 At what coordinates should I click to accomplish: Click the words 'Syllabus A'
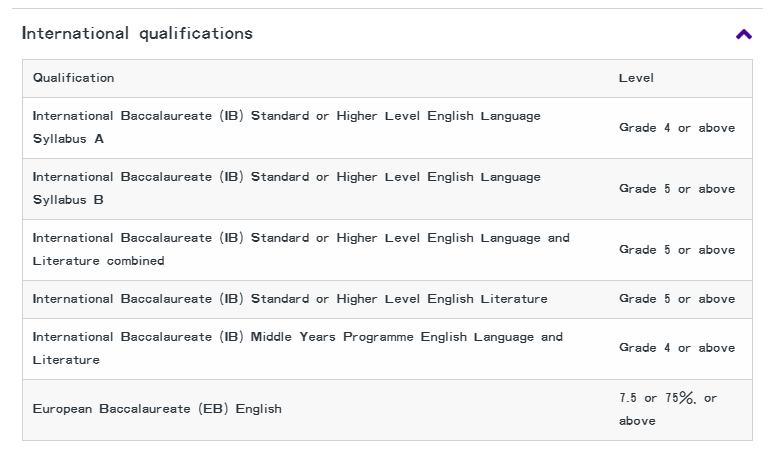click(x=68, y=139)
